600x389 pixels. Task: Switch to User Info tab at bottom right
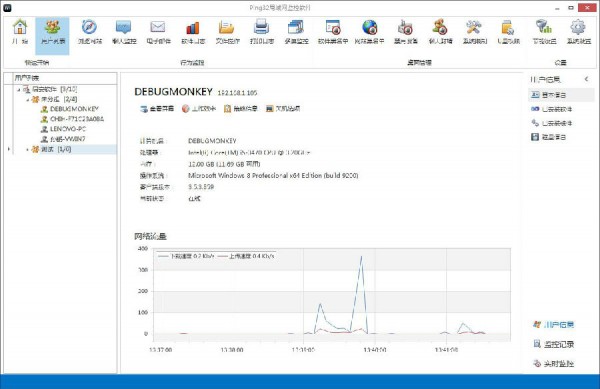click(x=554, y=325)
